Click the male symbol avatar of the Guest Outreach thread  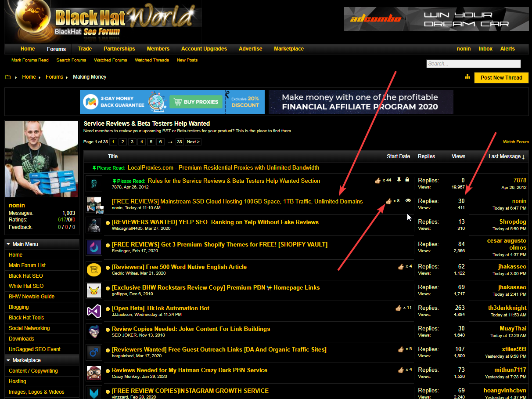point(94,352)
